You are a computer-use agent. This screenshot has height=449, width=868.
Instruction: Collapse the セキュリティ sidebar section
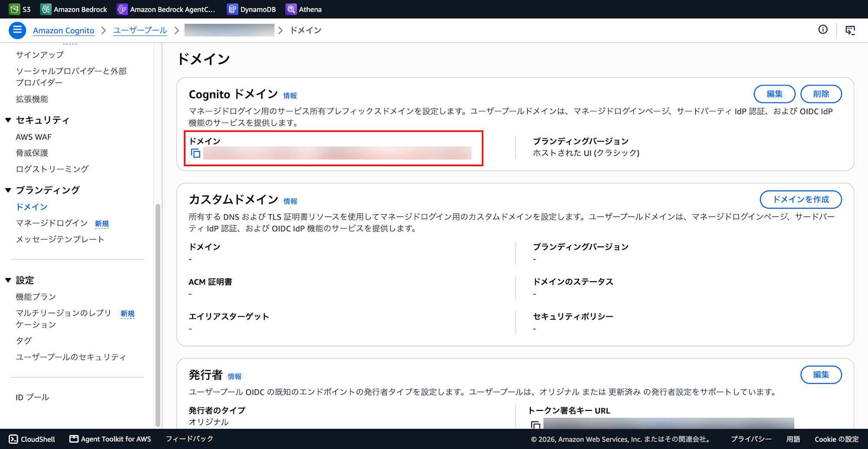[8, 120]
